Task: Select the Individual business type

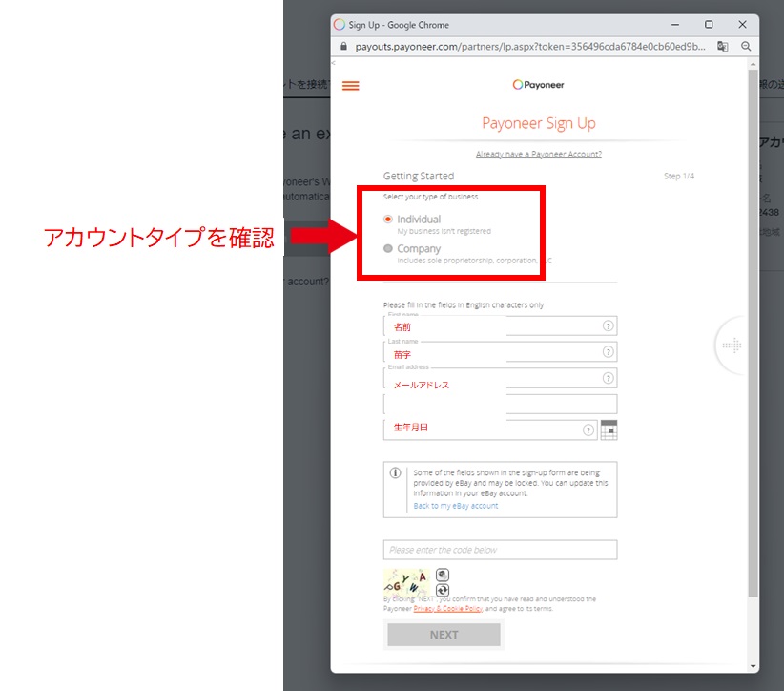Action: [388, 220]
